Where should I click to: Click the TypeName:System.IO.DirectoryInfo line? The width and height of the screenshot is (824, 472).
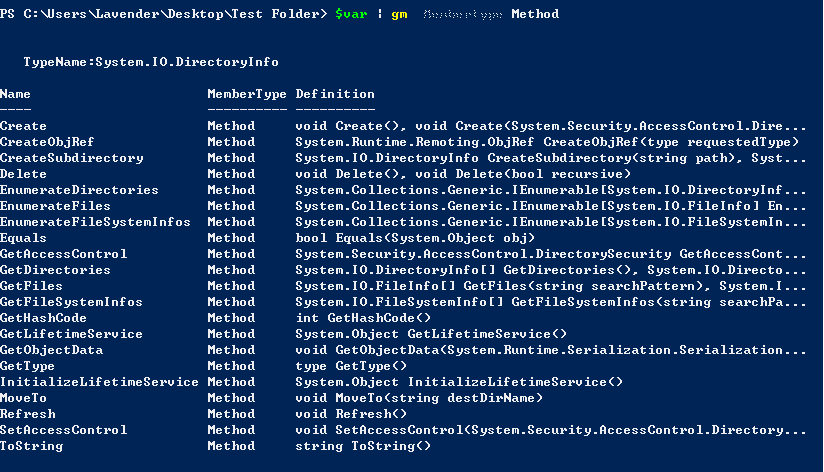(x=151, y=62)
